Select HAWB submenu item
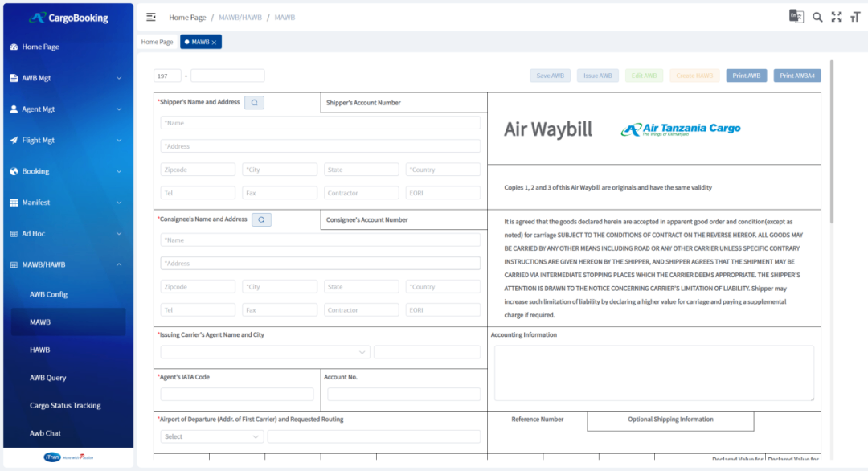The width and height of the screenshot is (868, 471). tap(40, 350)
